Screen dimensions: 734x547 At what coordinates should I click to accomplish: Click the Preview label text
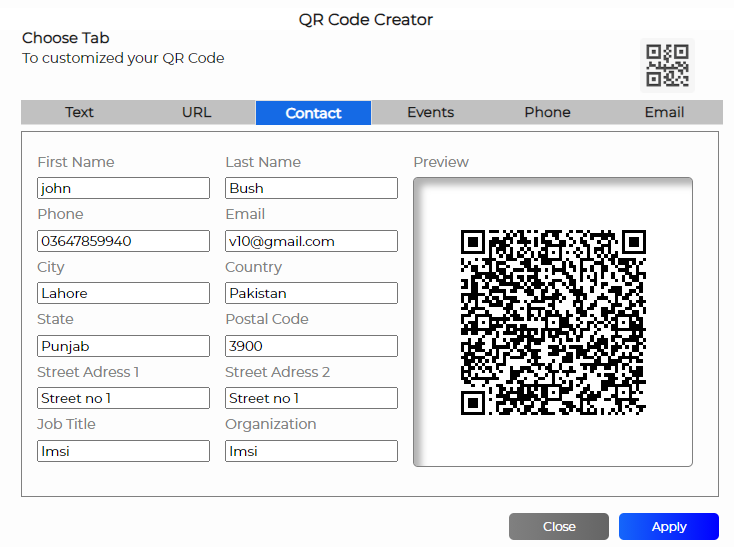click(x=441, y=162)
